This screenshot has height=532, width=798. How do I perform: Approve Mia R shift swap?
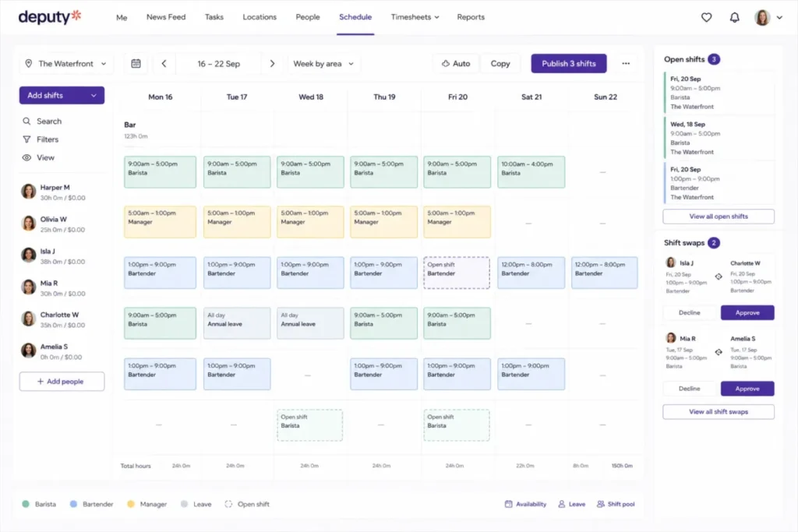click(x=747, y=389)
